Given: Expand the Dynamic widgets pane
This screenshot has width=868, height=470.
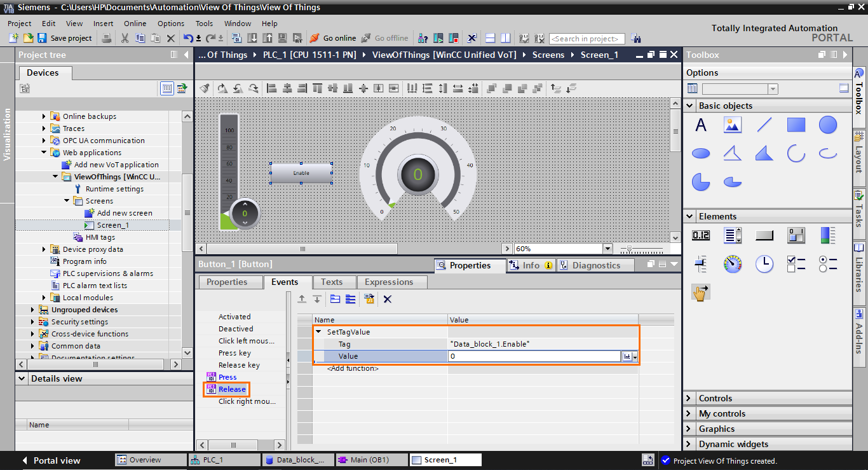Looking at the screenshot, I should (x=690, y=444).
